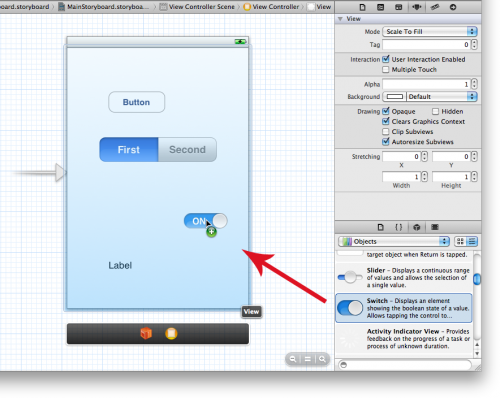This screenshot has height=398, width=500.
Task: Show the Object library
Action: 416,227
